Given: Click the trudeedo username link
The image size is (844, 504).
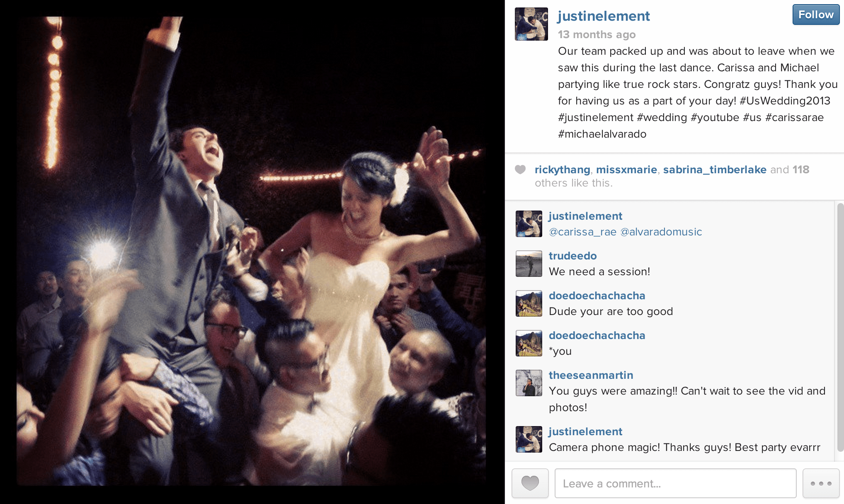Looking at the screenshot, I should (x=572, y=256).
